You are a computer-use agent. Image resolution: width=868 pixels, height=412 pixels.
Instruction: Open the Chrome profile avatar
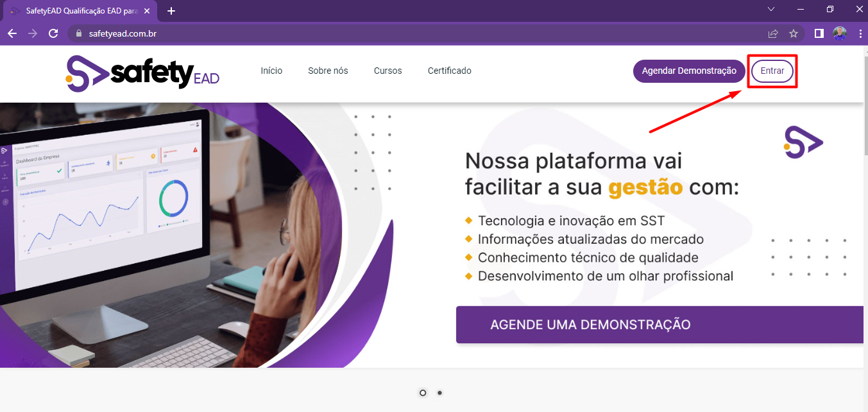coord(840,33)
